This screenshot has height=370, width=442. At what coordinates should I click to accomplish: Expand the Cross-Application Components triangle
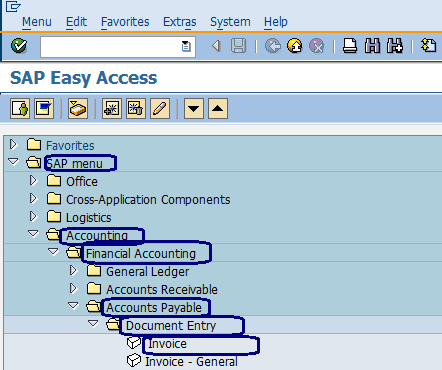(33, 199)
